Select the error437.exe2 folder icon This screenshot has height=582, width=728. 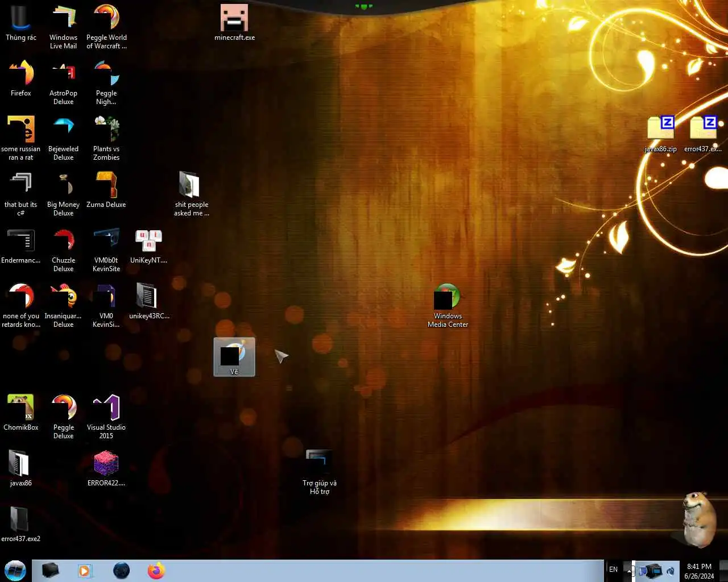click(21, 524)
